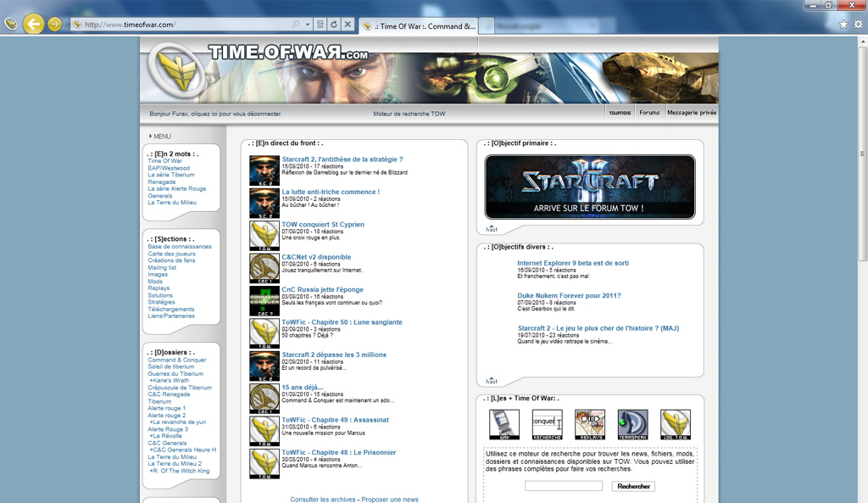Click 'haut' under Objectifs divers panel
The height and width of the screenshot is (503, 868).
click(492, 381)
